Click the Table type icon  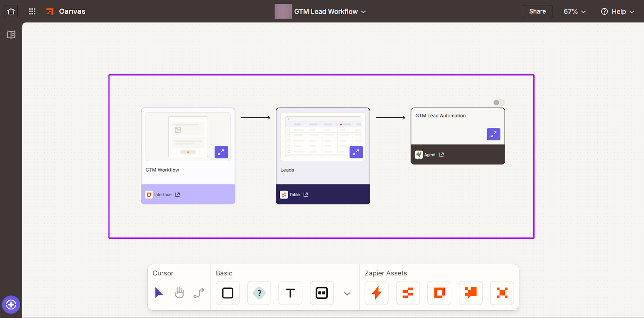tap(284, 195)
